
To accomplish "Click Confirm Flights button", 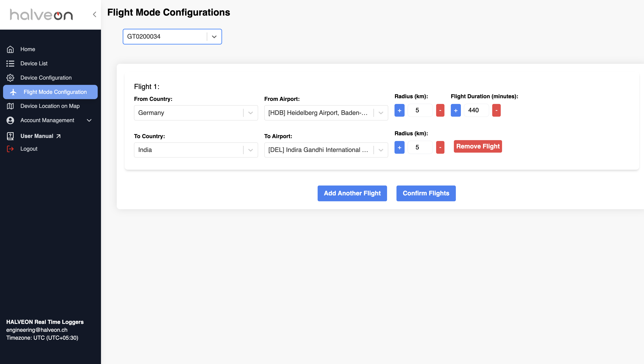I will tap(426, 194).
